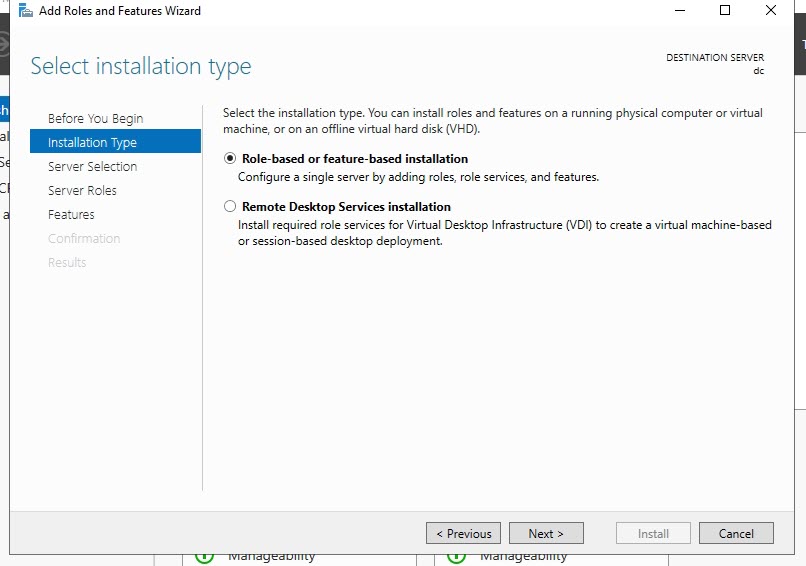The width and height of the screenshot is (806, 566).
Task: Choose Remote Desktop Services installation option
Action: coord(231,207)
